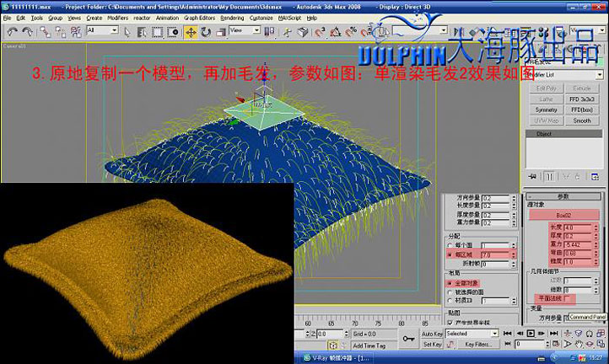609x364 pixels.
Task: Click the Select and Manipulate icon
Action: tap(288, 32)
